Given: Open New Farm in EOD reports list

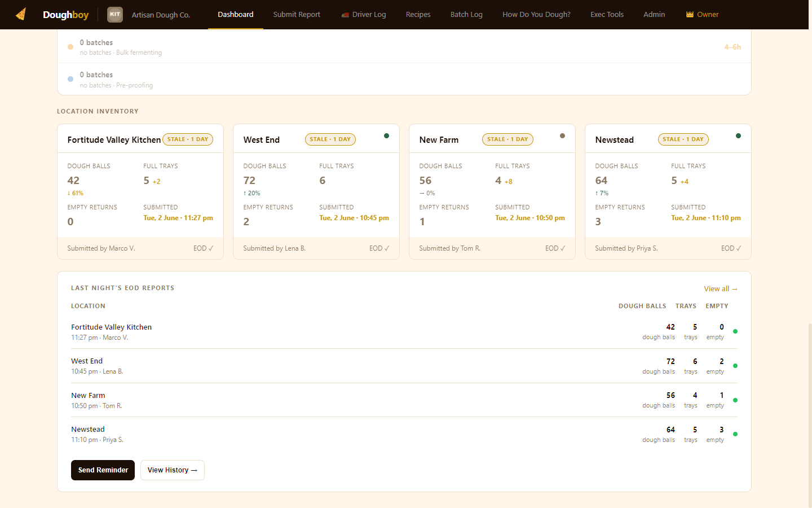Looking at the screenshot, I should (x=404, y=400).
